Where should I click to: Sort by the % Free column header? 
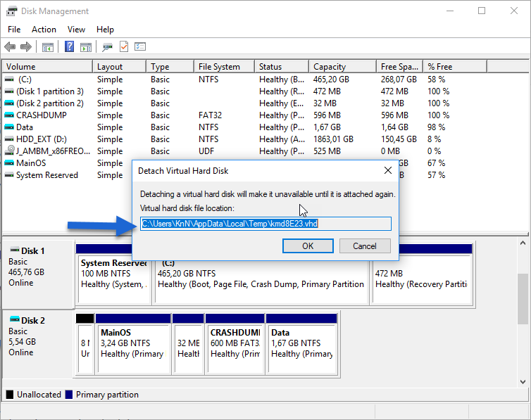coord(455,67)
